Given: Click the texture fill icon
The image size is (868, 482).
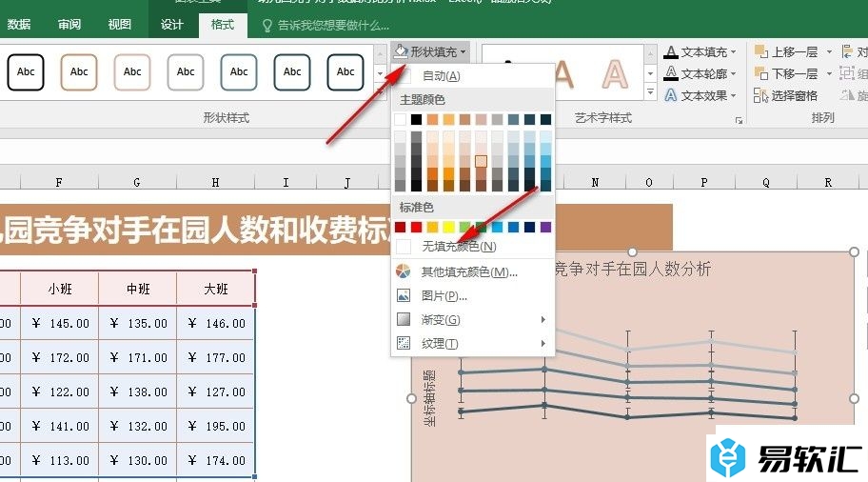Looking at the screenshot, I should pyautogui.click(x=404, y=344).
